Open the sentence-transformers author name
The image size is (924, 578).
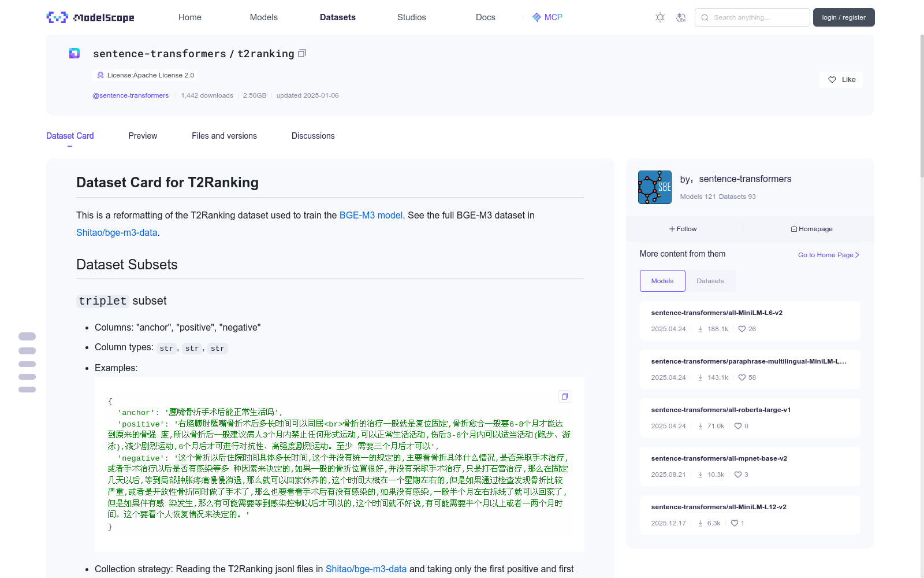745,179
